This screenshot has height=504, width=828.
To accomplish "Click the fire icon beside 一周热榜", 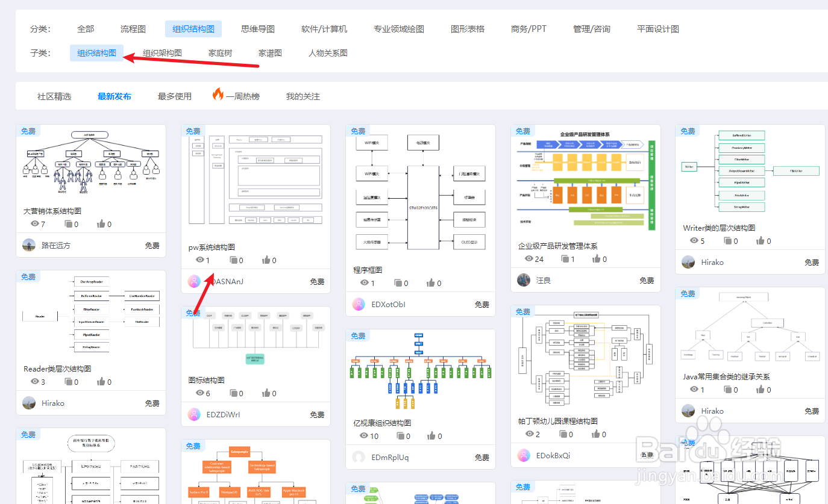I will tap(218, 95).
